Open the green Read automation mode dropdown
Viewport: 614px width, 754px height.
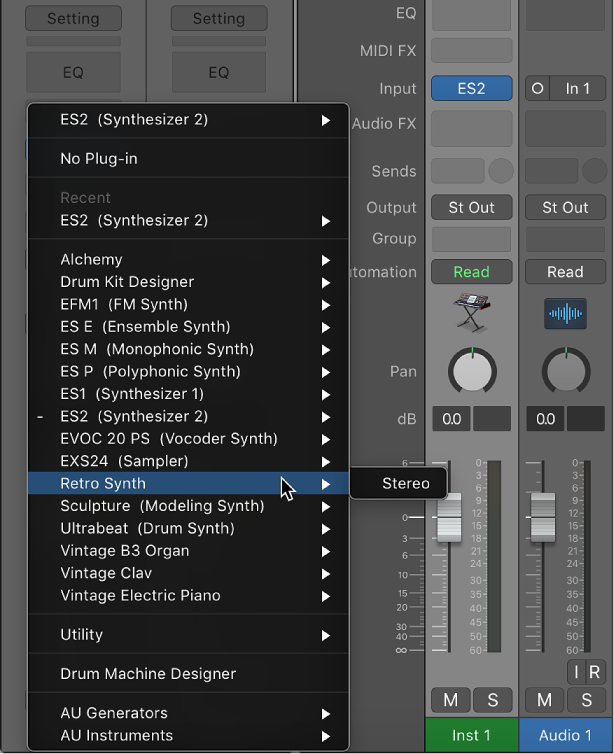(471, 271)
